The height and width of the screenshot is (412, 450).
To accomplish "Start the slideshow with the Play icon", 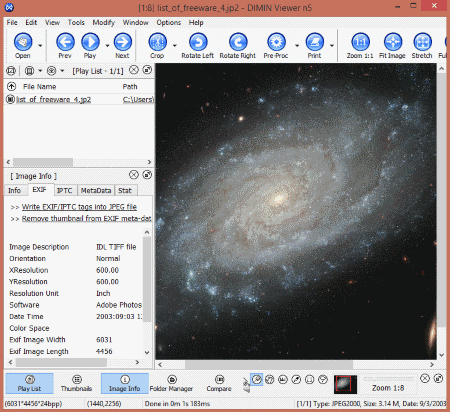I will (x=90, y=42).
